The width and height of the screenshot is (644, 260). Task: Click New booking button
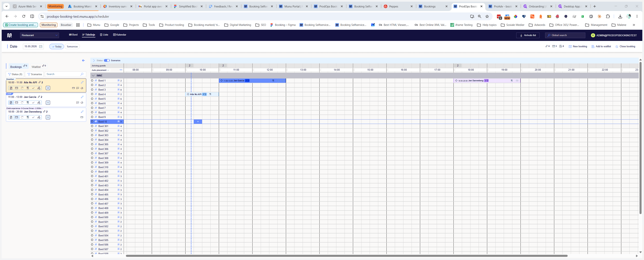pos(578,46)
